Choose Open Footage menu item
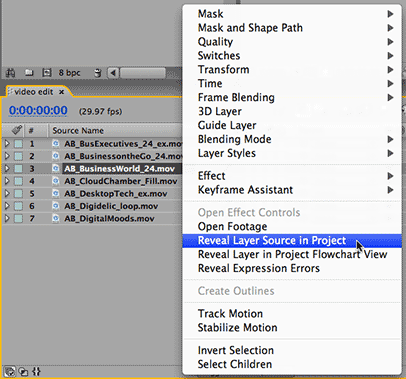This screenshot has width=406, height=379. (x=292, y=227)
